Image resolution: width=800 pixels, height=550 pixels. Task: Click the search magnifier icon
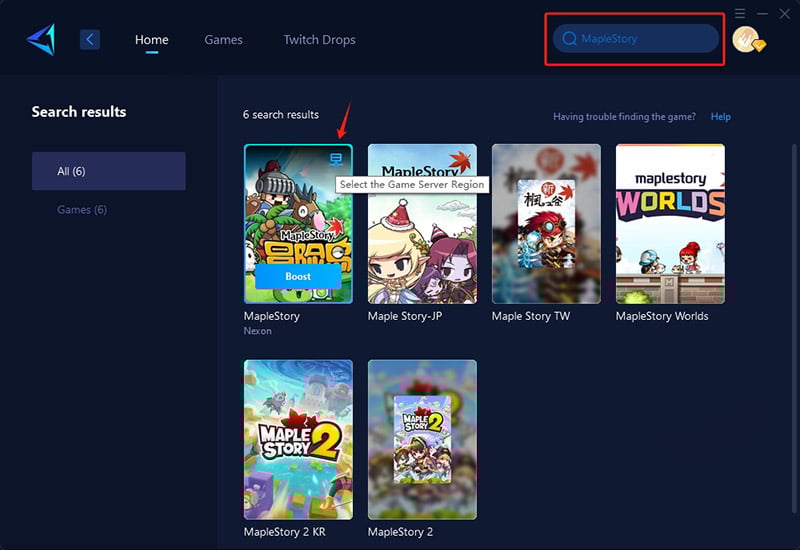point(569,38)
